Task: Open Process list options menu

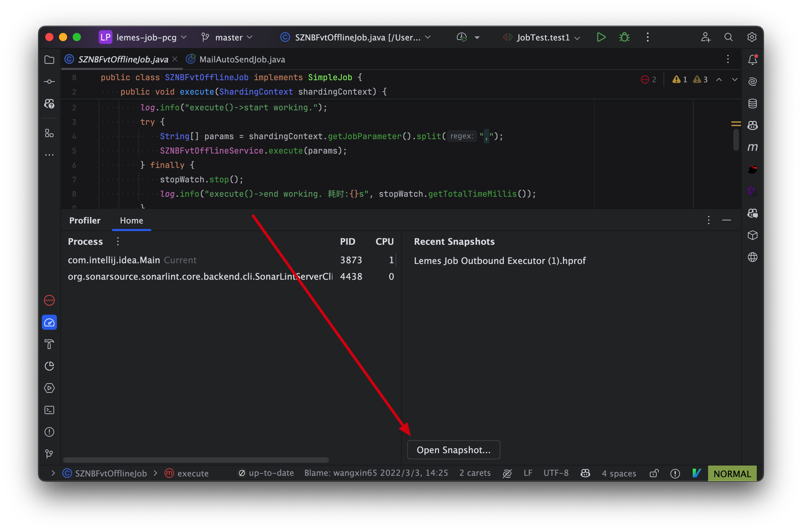Action: click(x=118, y=241)
